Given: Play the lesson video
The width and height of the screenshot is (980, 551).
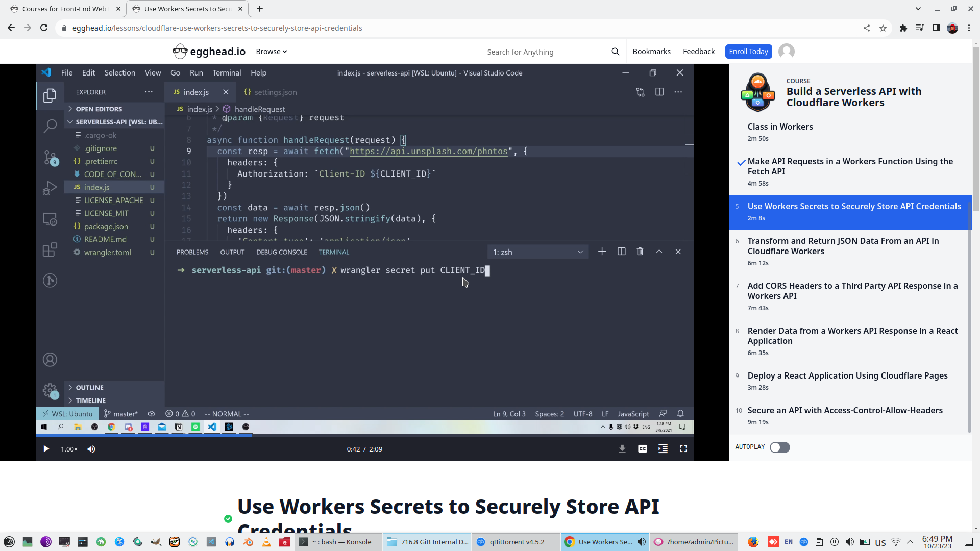Looking at the screenshot, I should click(46, 449).
